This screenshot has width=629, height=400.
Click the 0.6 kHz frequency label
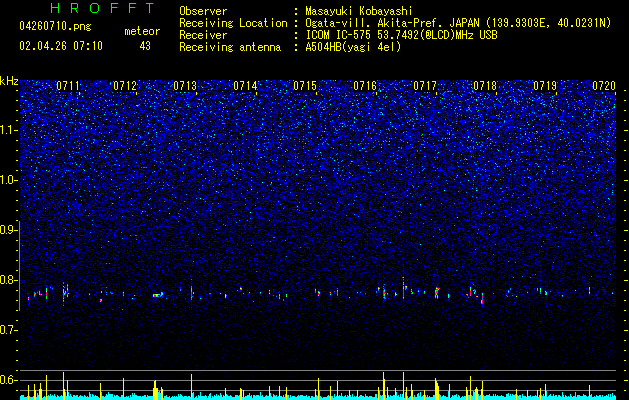pyautogui.click(x=9, y=380)
